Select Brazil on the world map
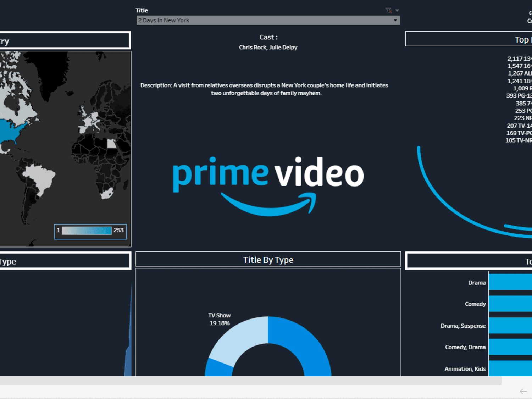Image resolution: width=532 pixels, height=399 pixels. click(x=41, y=177)
